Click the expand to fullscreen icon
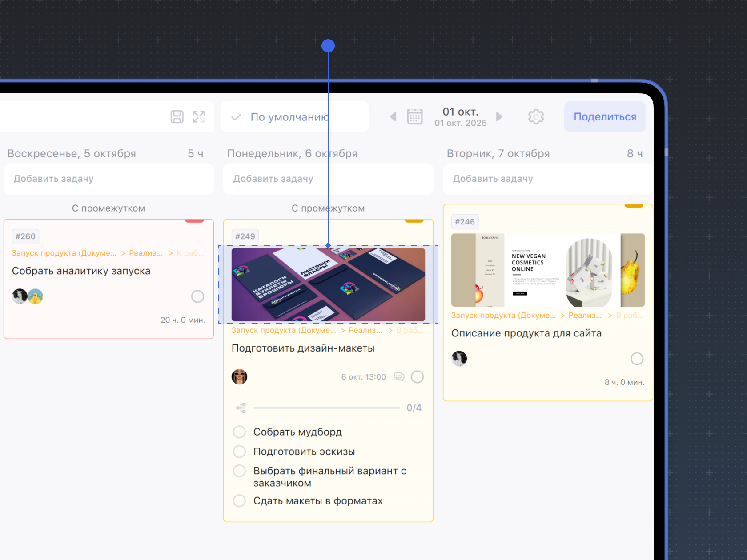Viewport: 747px width, 560px height. coord(199,117)
